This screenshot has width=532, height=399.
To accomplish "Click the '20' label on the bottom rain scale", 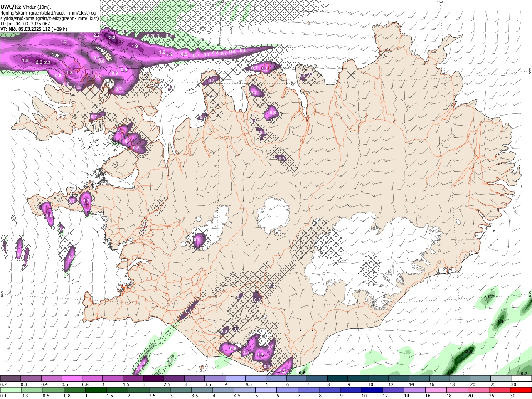I will pos(470,396).
